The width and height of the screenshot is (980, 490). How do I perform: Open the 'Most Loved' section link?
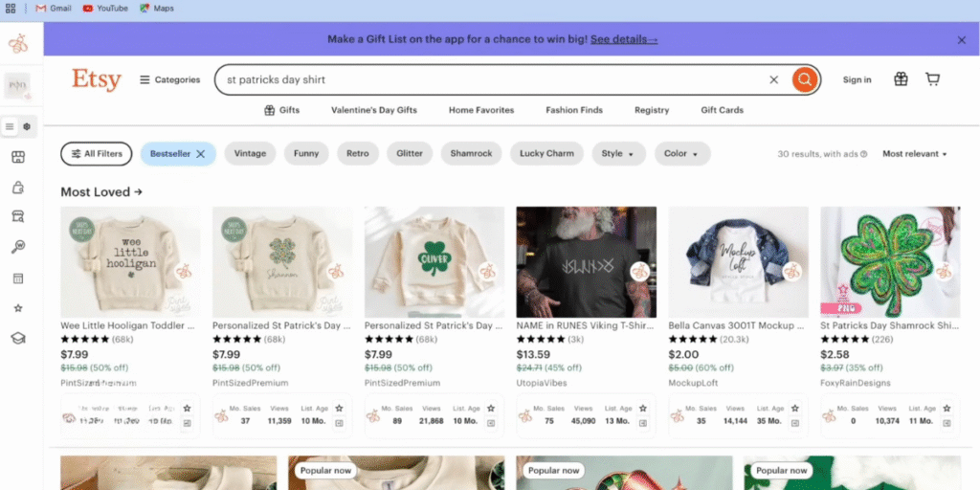101,191
